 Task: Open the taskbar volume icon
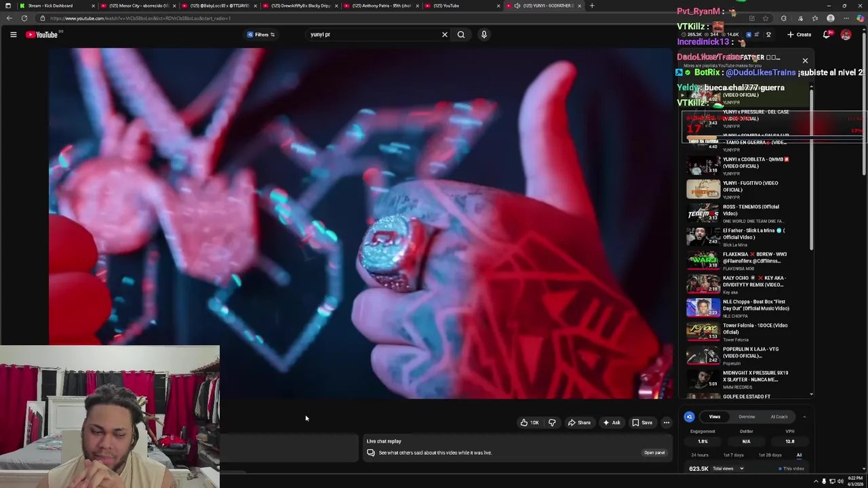coord(841,481)
